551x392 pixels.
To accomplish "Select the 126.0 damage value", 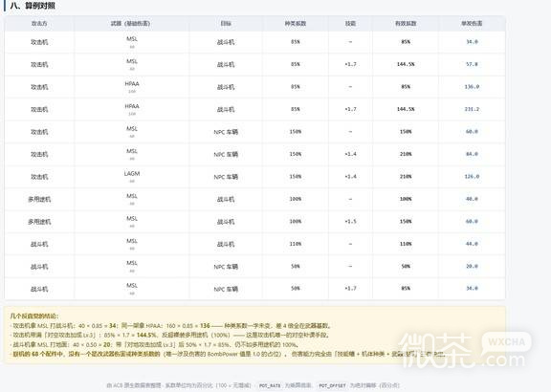I will pos(472,177).
